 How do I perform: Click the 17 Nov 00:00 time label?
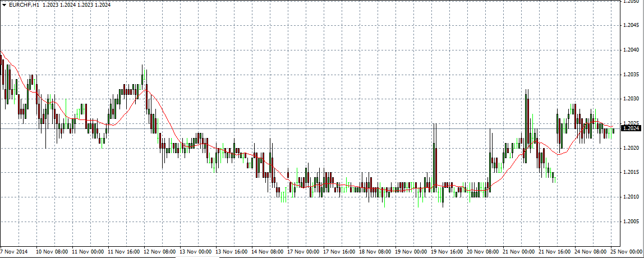coord(303,251)
